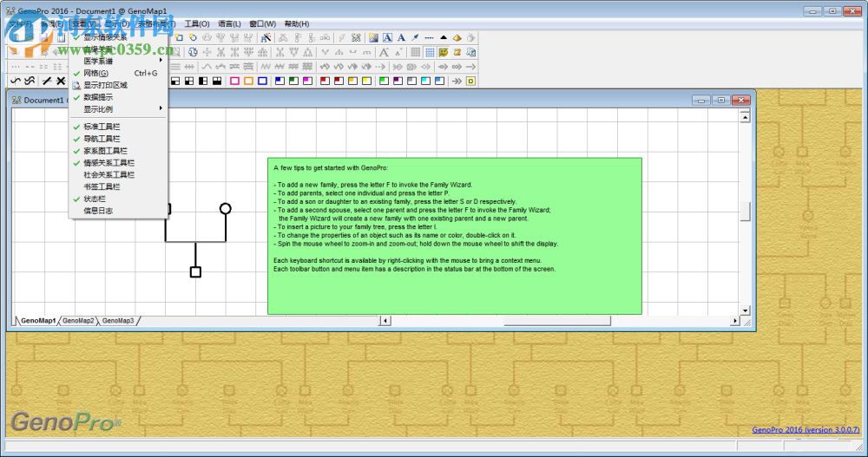Switch to the GenoMap3 tab
Screen dimensions: 868x457
click(x=118, y=321)
